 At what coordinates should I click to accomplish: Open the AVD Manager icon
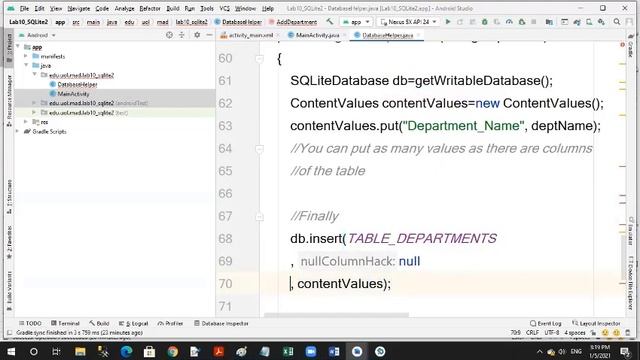tap(589, 22)
